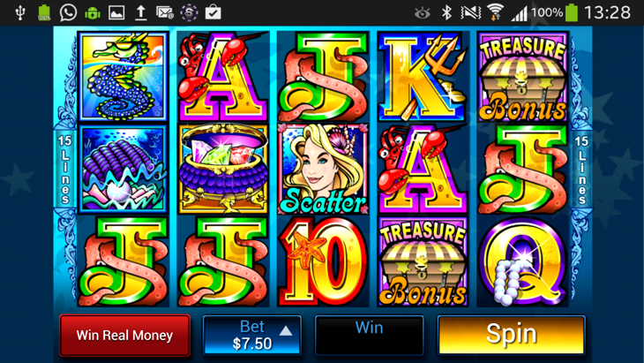
Task: Open the WhatsApp notification icon
Action: [68, 12]
